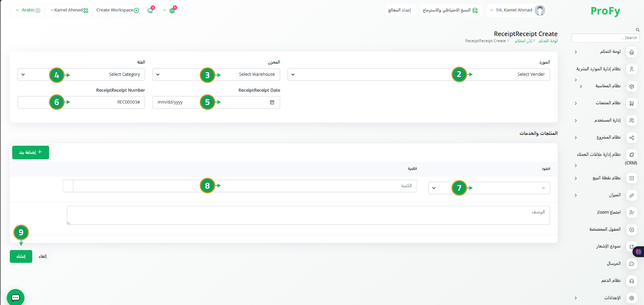Image resolution: width=644 pixels, height=305 pixels.
Task: Click the backup database icon in top bar
Action: [475, 10]
